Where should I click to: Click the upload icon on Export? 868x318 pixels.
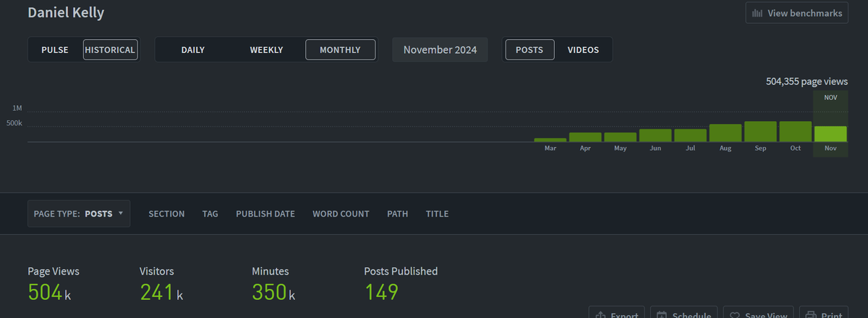coord(600,315)
